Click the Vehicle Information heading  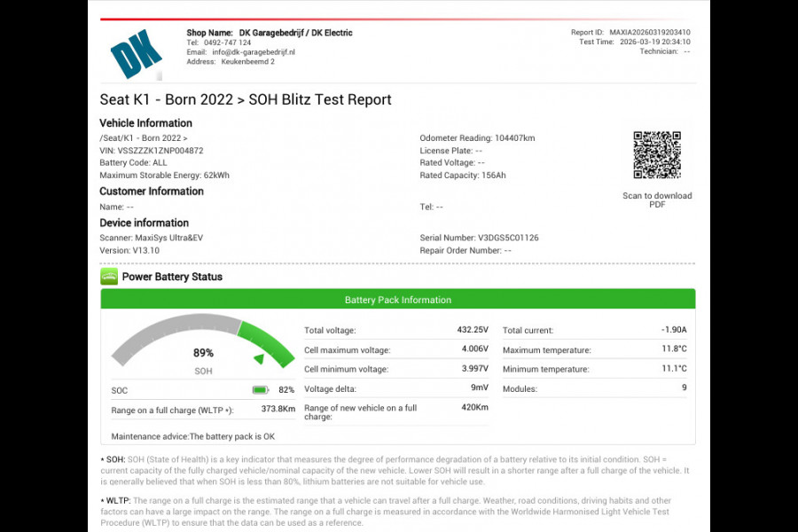(145, 123)
